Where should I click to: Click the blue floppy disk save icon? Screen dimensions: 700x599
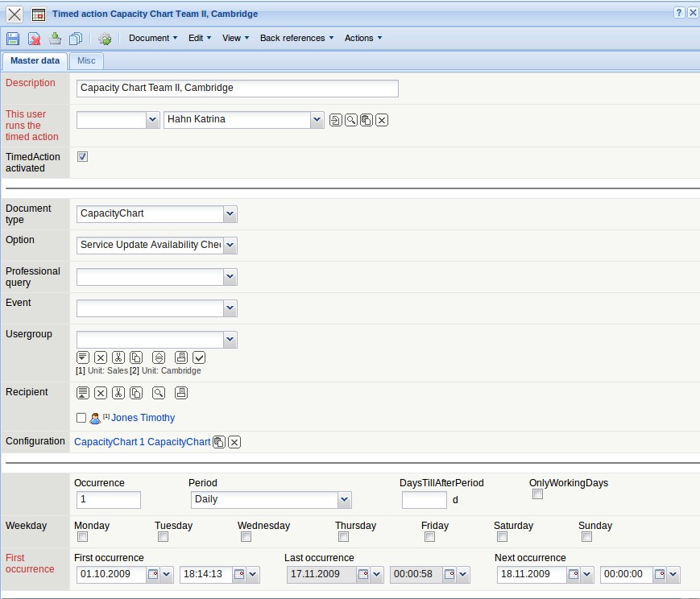(13, 39)
